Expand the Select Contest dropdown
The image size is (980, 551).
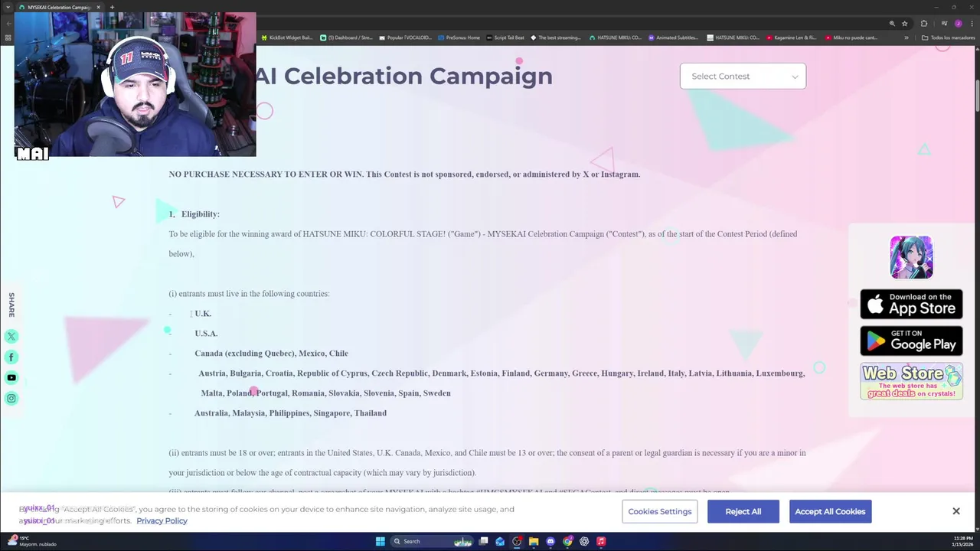tap(743, 76)
